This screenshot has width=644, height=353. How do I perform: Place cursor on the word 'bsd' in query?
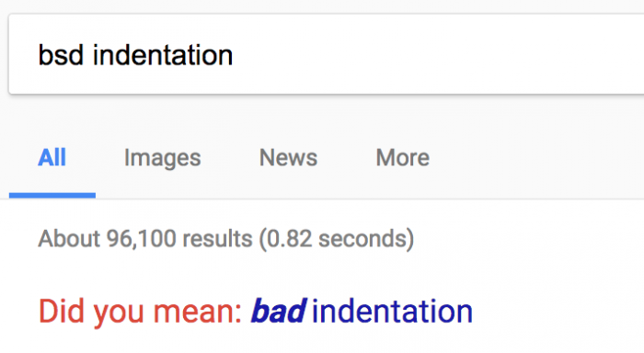(61, 55)
